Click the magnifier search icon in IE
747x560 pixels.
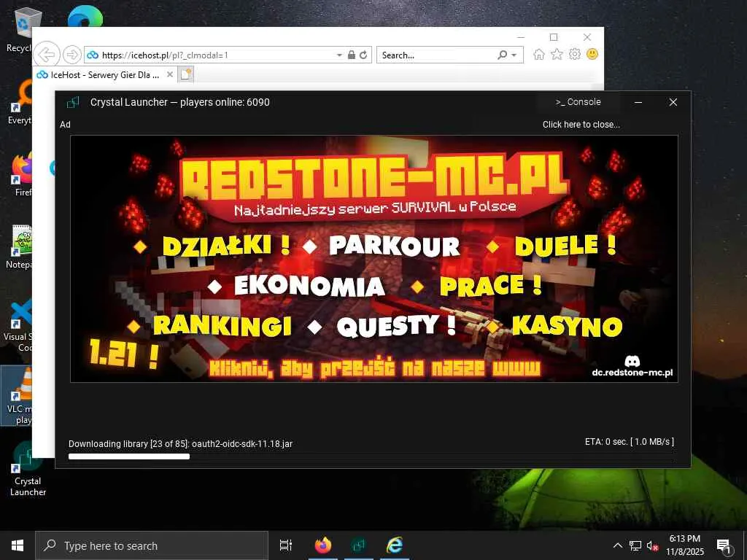tap(502, 55)
